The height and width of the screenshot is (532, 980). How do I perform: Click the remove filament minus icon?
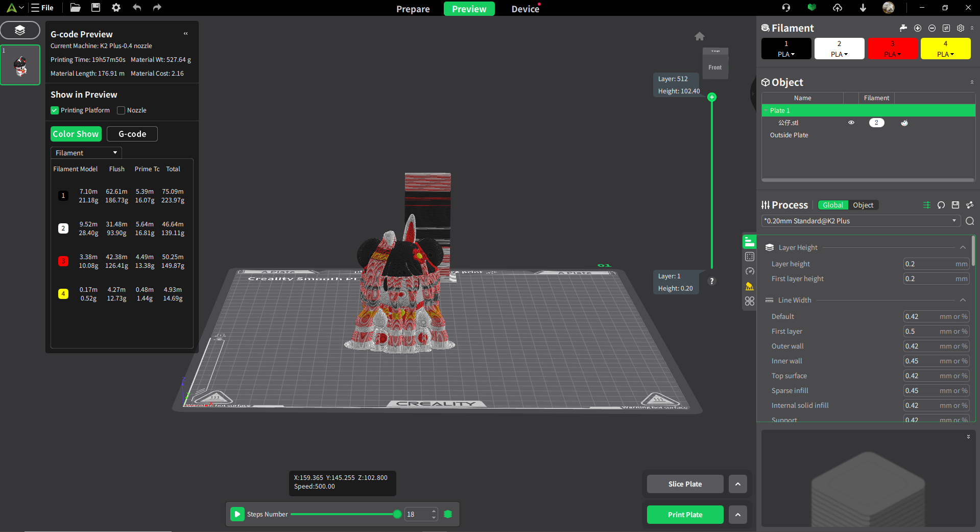pyautogui.click(x=932, y=28)
